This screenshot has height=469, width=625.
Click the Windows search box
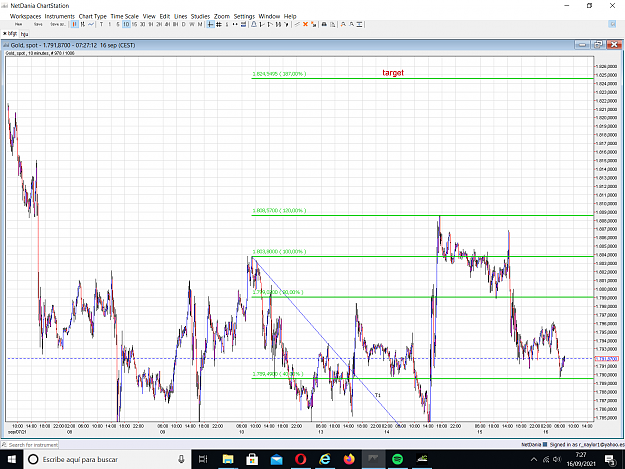[x=108, y=459]
